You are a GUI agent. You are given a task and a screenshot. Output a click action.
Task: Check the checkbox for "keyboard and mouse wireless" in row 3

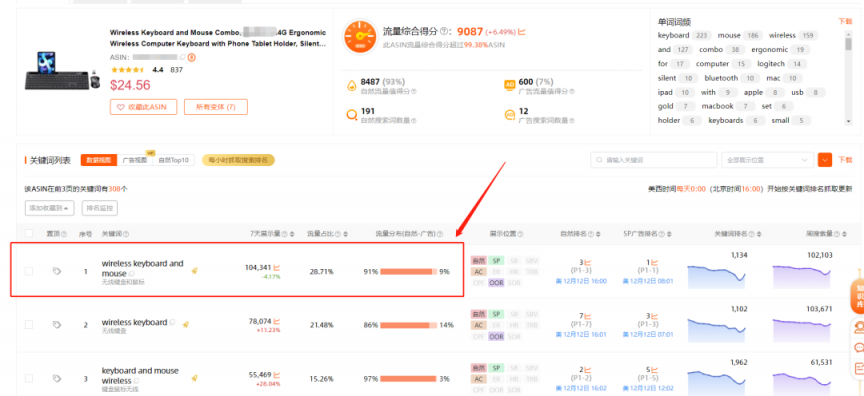point(29,378)
